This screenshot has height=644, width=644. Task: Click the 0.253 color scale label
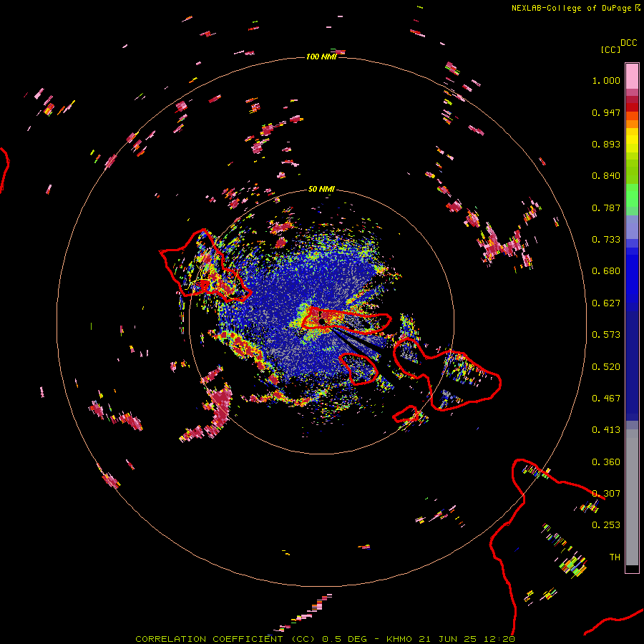click(x=606, y=525)
